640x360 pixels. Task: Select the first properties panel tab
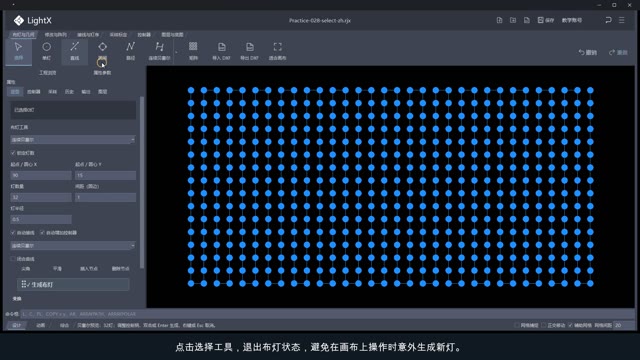(x=15, y=92)
